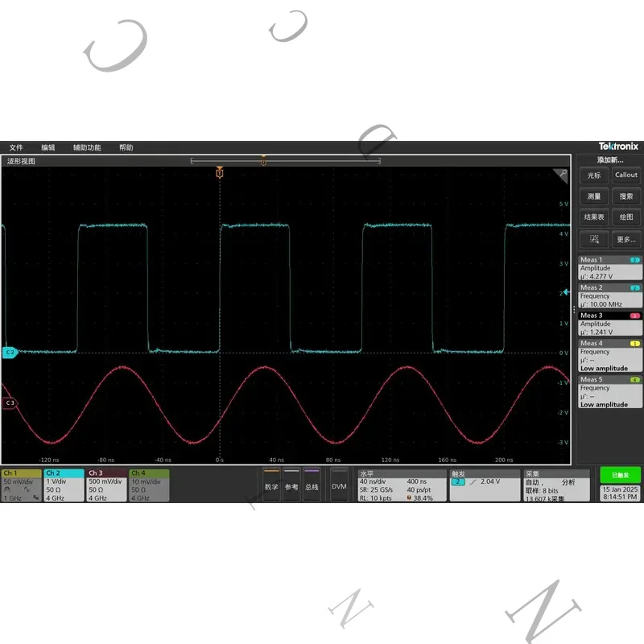Add a reference waveform (参考)
This screenshot has height=644, width=644.
(x=291, y=485)
